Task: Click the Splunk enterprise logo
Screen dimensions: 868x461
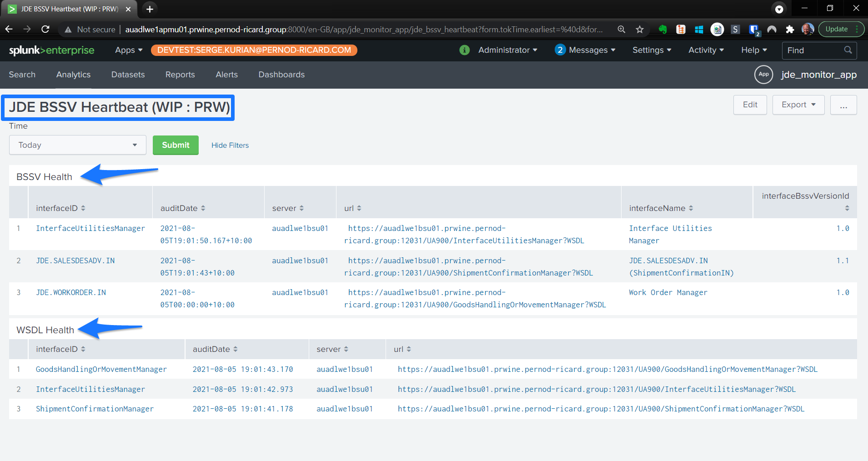Action: pyautogui.click(x=51, y=50)
